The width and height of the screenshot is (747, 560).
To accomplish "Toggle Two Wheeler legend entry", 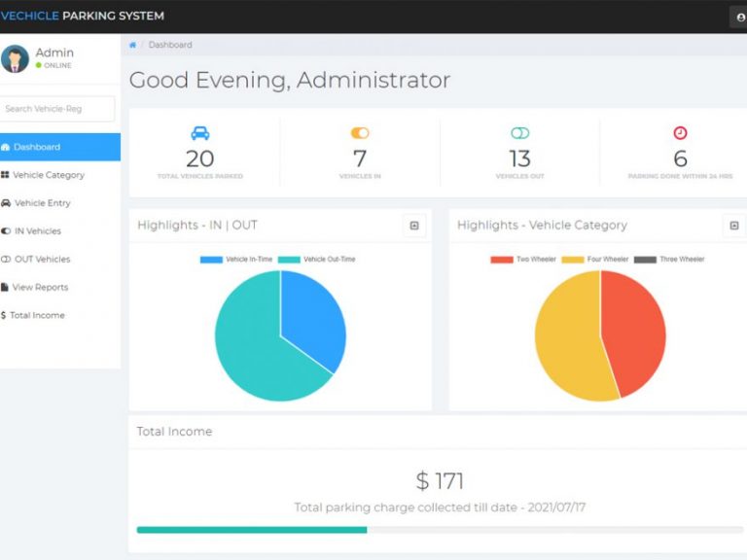I will pyautogui.click(x=523, y=260).
